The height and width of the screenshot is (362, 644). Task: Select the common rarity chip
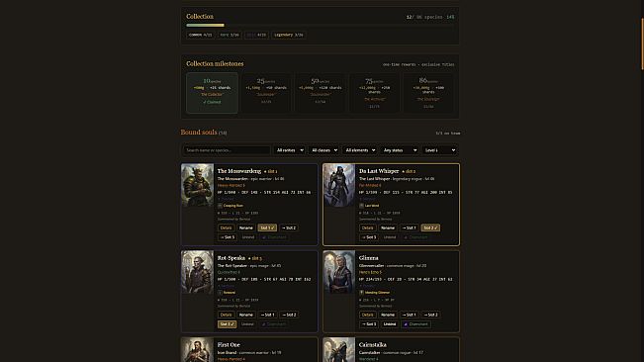pyautogui.click(x=201, y=35)
